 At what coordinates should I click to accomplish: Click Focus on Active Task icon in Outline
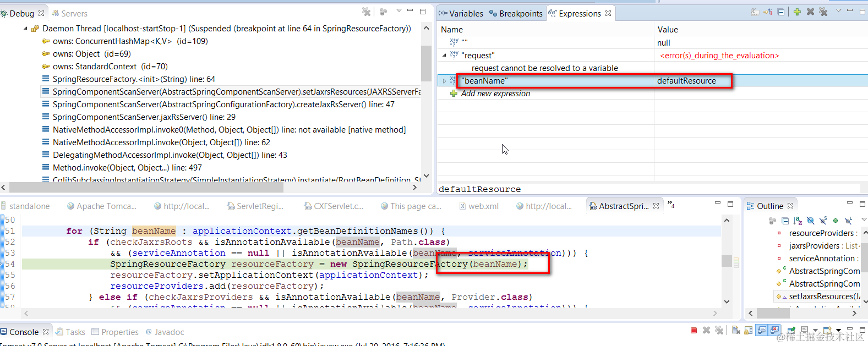coord(772,221)
